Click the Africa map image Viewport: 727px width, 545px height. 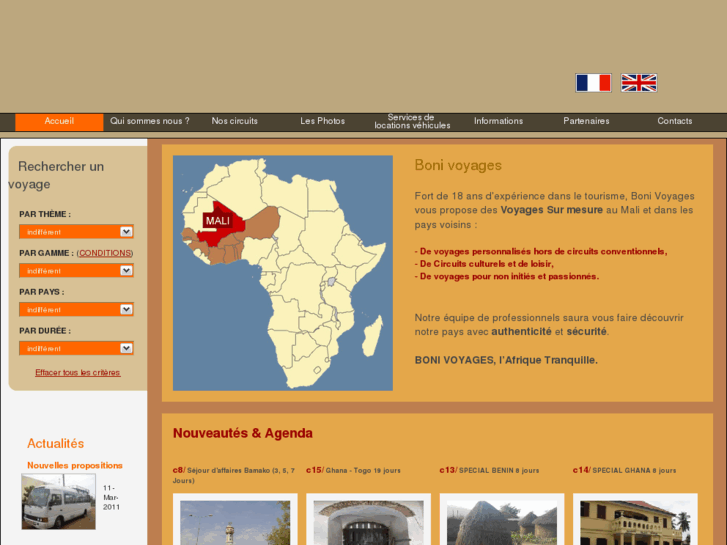(283, 273)
